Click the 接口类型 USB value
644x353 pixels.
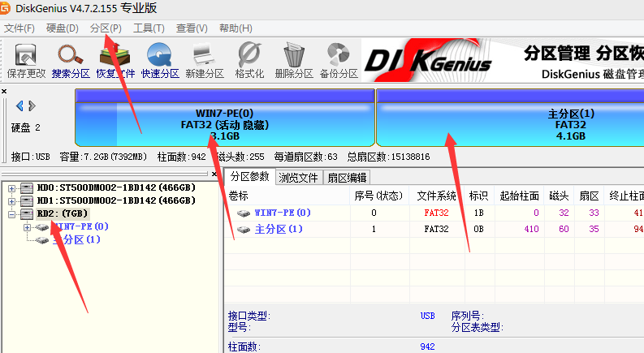427,316
